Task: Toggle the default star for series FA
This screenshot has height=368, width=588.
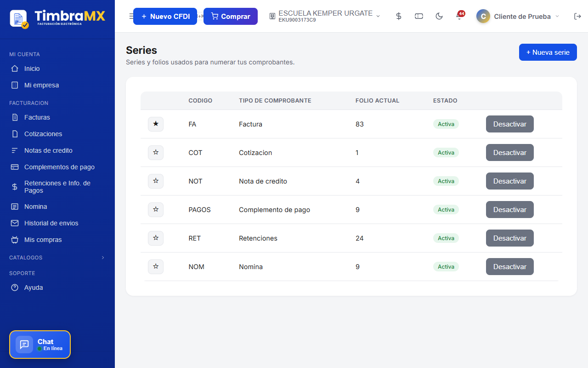Action: [156, 124]
